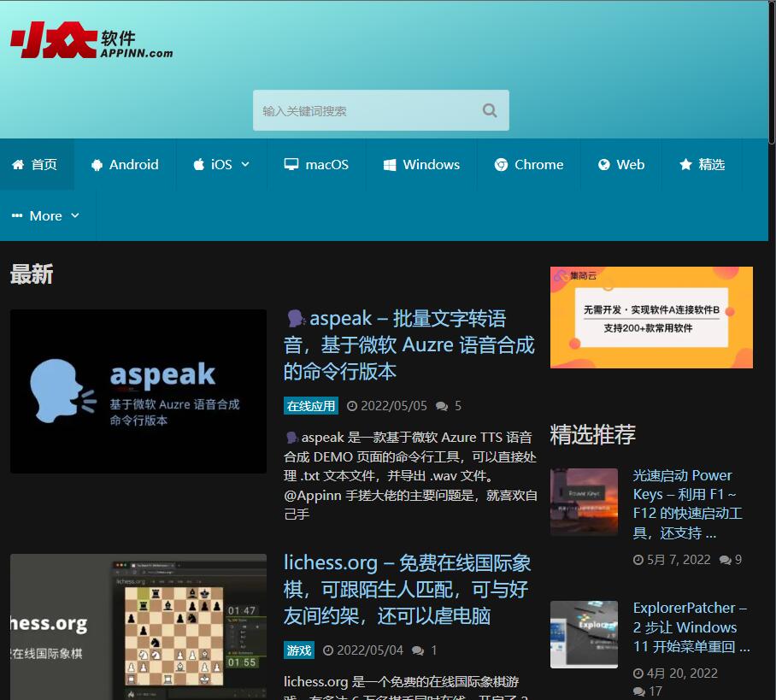Image resolution: width=776 pixels, height=700 pixels.
Task: Click the Web globe icon
Action: coord(603,164)
